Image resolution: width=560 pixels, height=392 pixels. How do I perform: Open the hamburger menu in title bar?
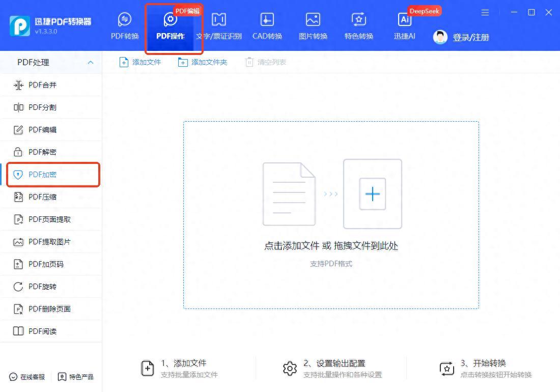485,12
